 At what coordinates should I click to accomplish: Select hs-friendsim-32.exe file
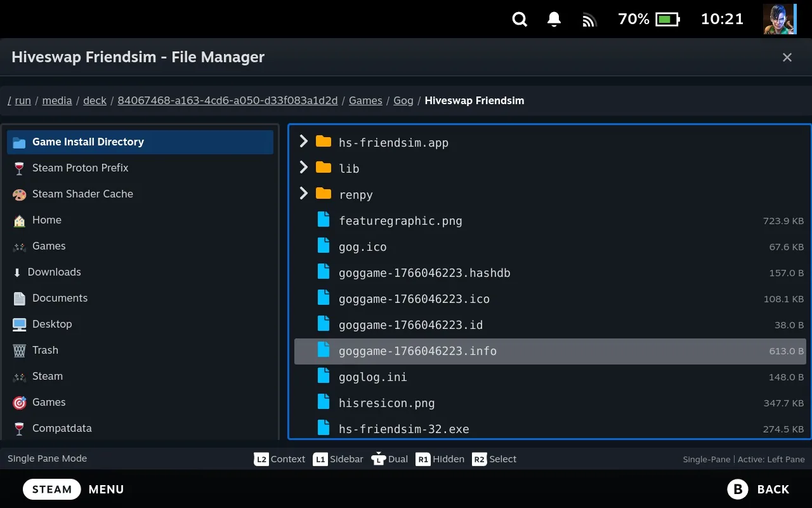click(550, 429)
